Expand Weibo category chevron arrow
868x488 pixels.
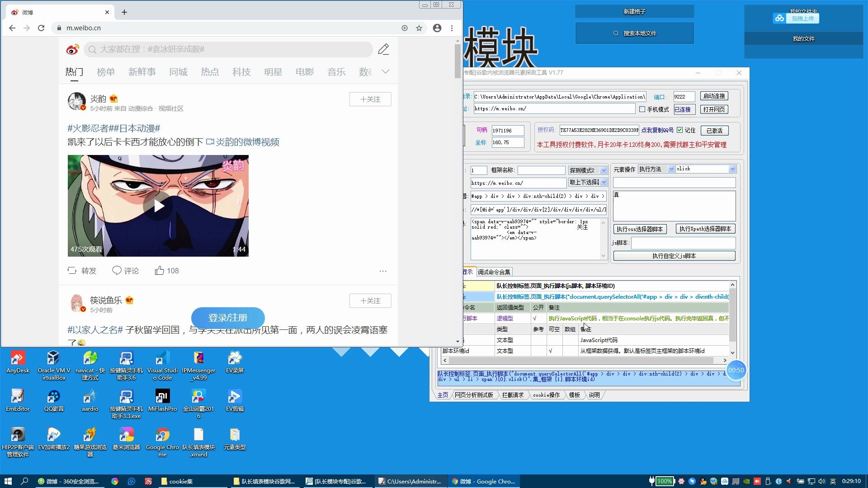click(385, 71)
